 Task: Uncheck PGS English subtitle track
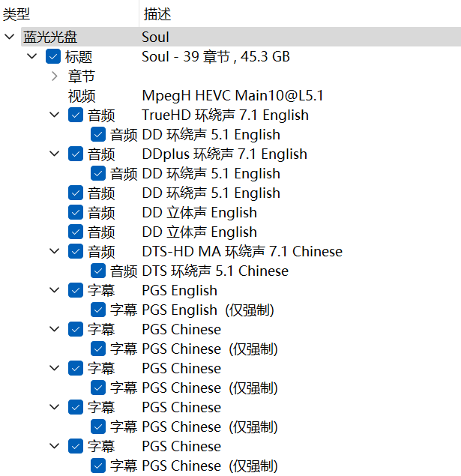click(76, 290)
